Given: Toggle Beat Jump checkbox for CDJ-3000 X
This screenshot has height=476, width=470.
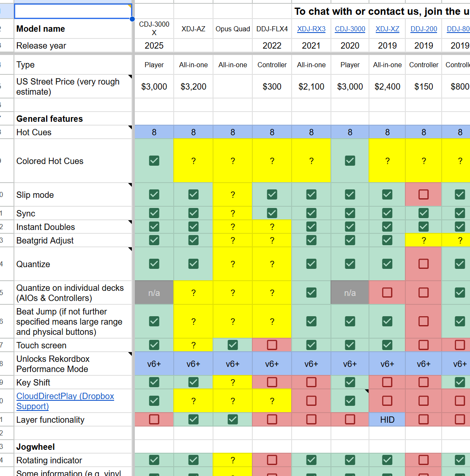Looking at the screenshot, I should [x=154, y=321].
